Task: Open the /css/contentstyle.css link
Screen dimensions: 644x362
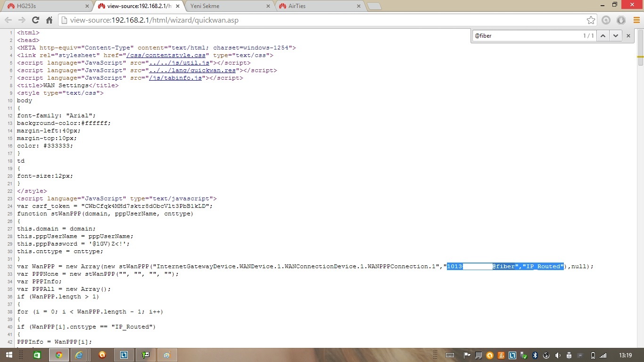Action: pos(166,55)
